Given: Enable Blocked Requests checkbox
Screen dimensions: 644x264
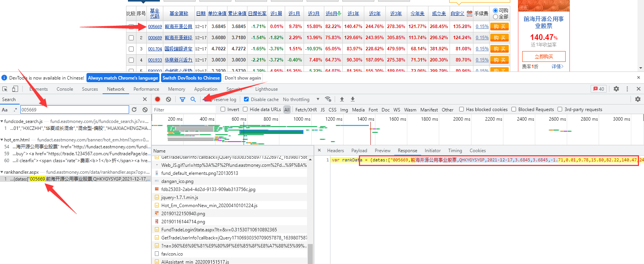Looking at the screenshot, I should [514, 109].
